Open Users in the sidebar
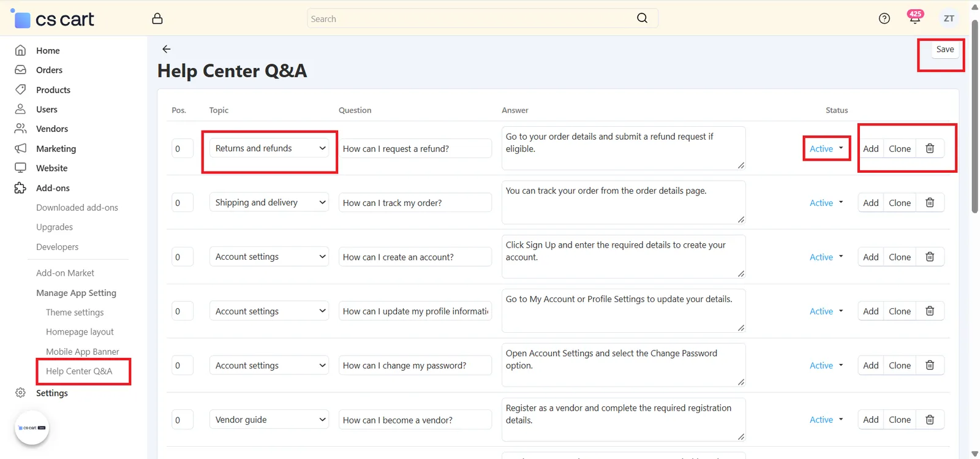Screen dimensions: 980x459 coord(47,109)
